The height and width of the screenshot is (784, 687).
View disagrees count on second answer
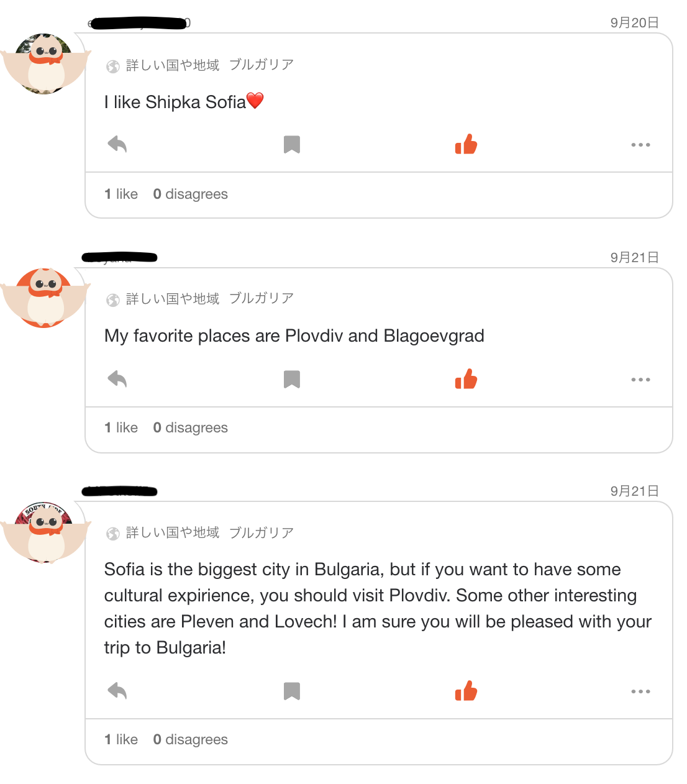190,427
